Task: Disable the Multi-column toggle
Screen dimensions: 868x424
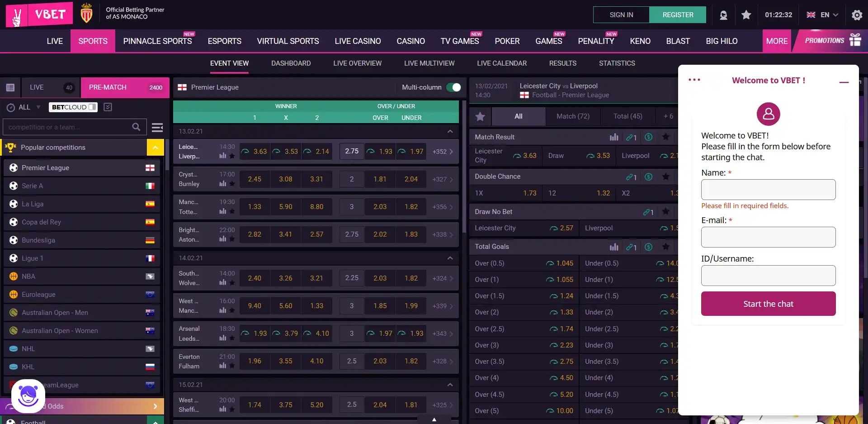Action: (453, 87)
